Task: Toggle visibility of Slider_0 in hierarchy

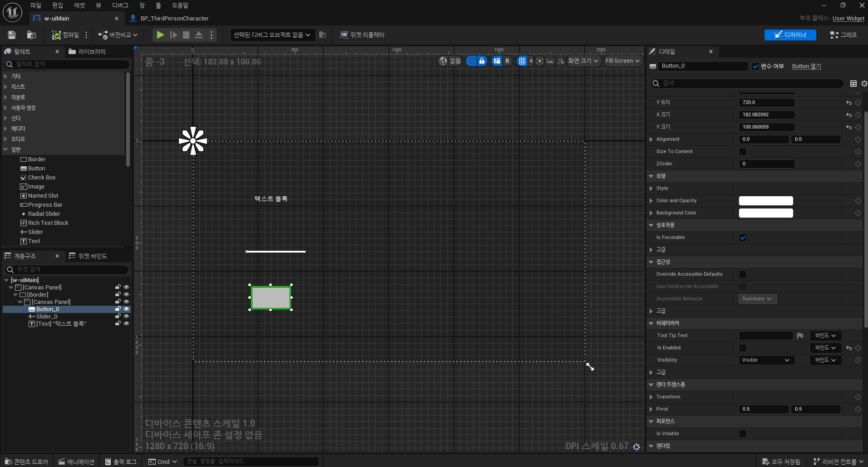Action: pyautogui.click(x=126, y=317)
